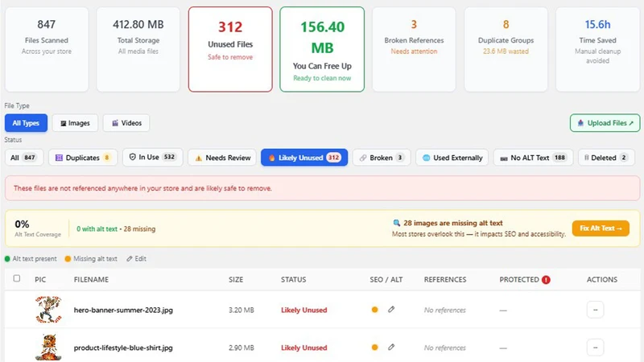Click the shield icon in In Use filter
644x362 pixels.
pyautogui.click(x=132, y=157)
